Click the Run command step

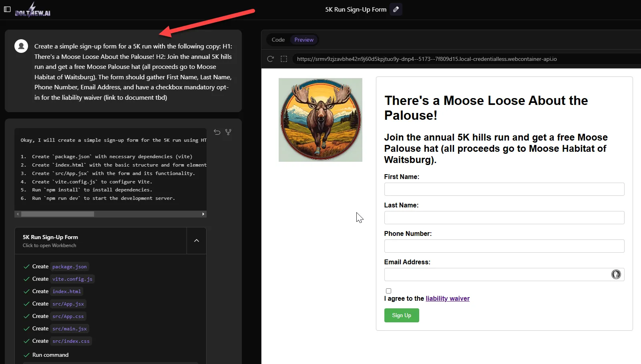coord(50,355)
